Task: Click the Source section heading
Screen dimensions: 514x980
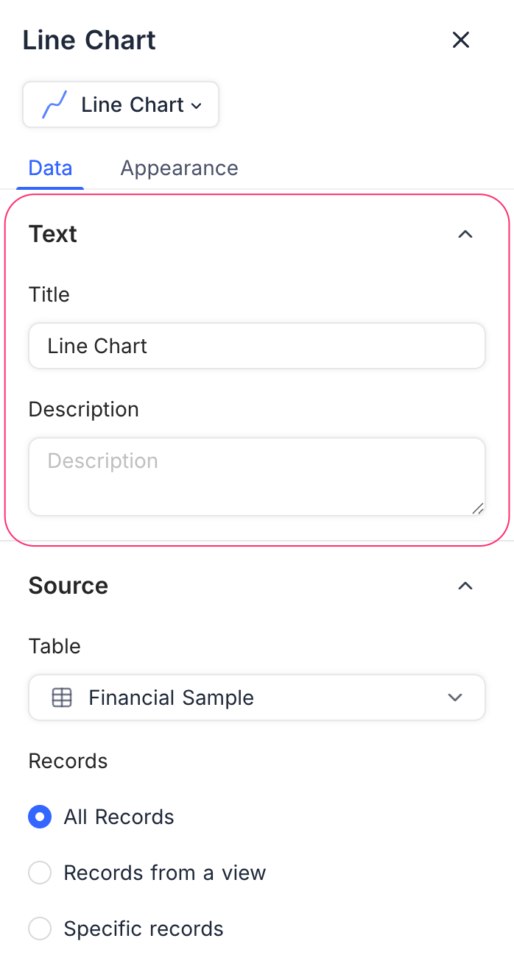Action: click(68, 586)
